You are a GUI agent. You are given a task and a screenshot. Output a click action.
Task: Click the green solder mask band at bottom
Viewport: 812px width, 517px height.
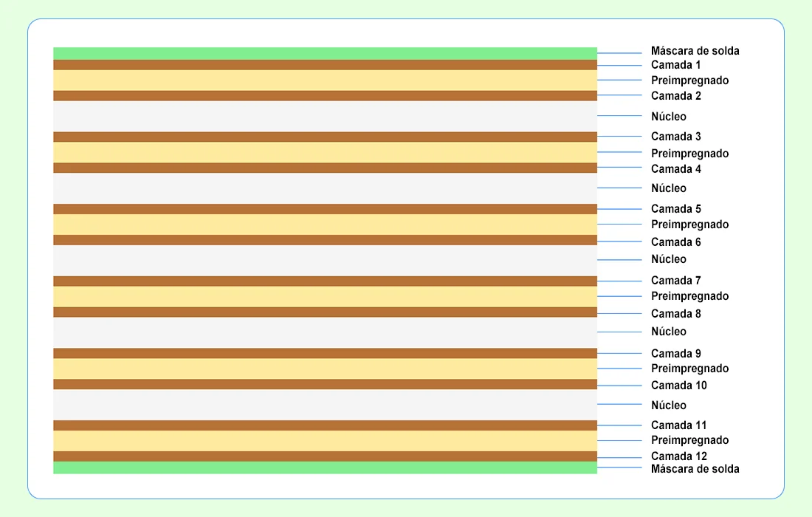[x=325, y=468]
